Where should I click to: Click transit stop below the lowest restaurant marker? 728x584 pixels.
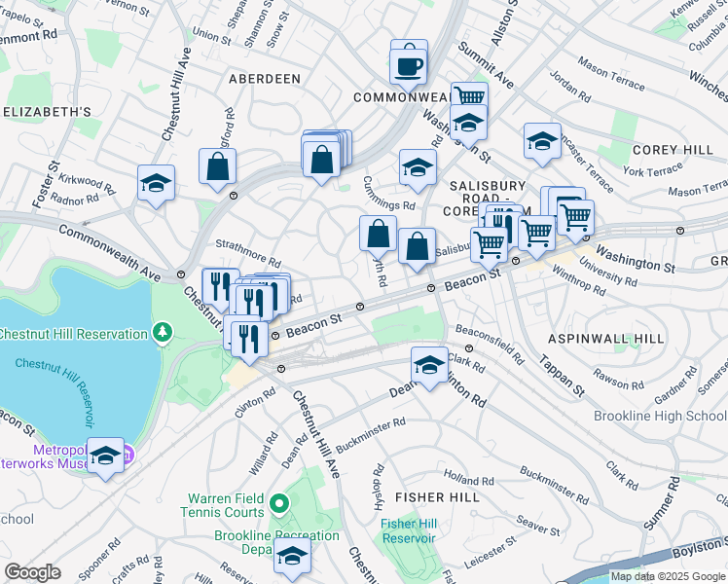tap(281, 369)
